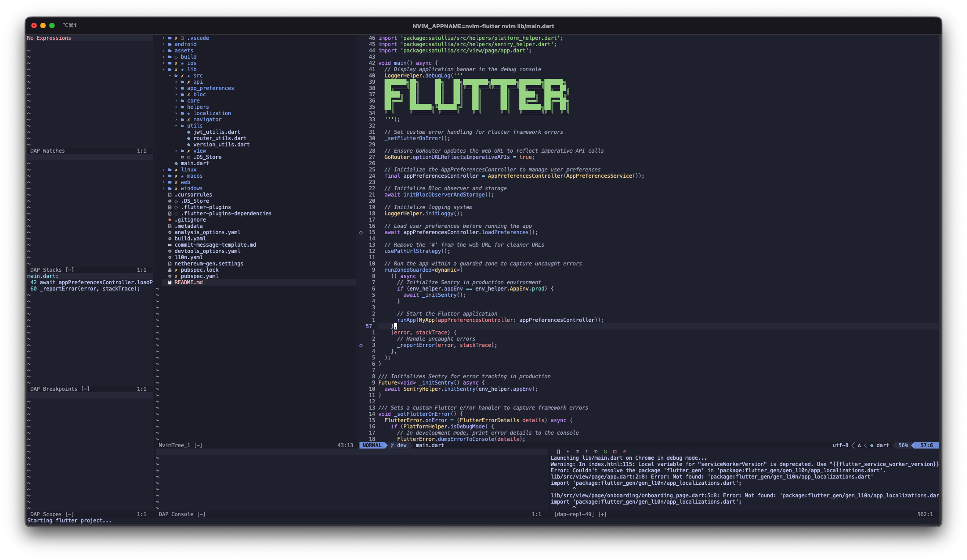Click the file icon beside README.md
The width and height of the screenshot is (967, 560).
pos(170,282)
